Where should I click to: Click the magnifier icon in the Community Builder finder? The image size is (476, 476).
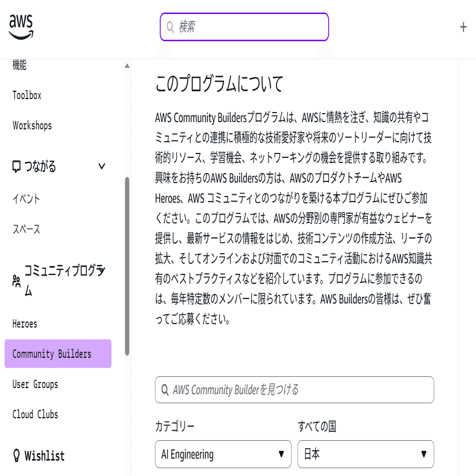click(x=164, y=390)
